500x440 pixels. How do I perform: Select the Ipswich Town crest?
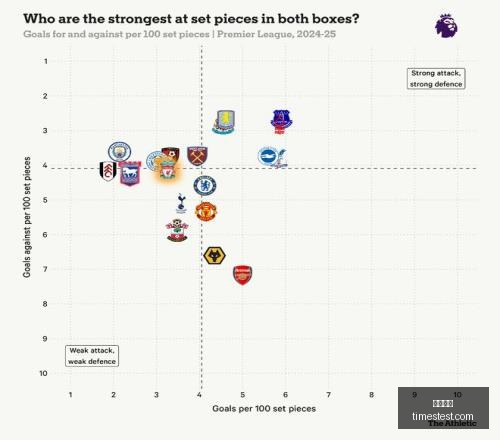130,173
